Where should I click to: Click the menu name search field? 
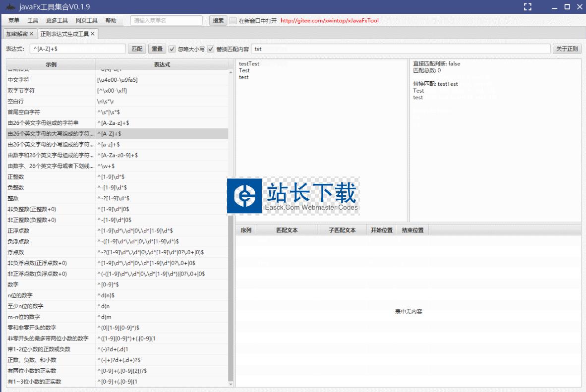coord(166,21)
